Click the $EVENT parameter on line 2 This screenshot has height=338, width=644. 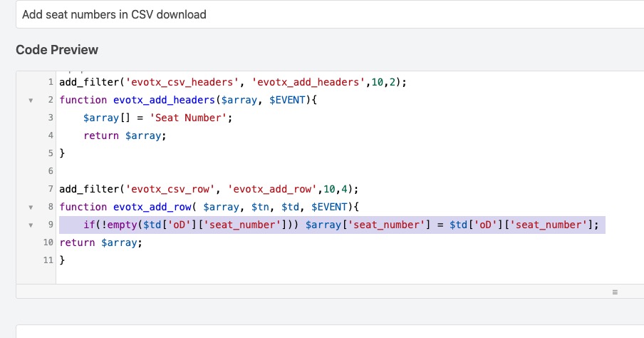pyautogui.click(x=288, y=100)
